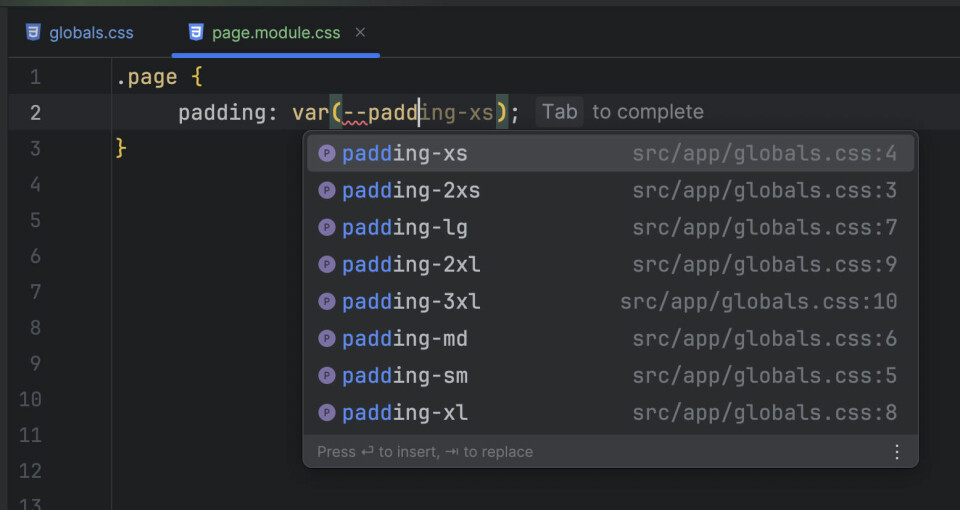Click the src/app/globals.css:6 location text
Image resolution: width=960 pixels, height=510 pixels.
[765, 339]
